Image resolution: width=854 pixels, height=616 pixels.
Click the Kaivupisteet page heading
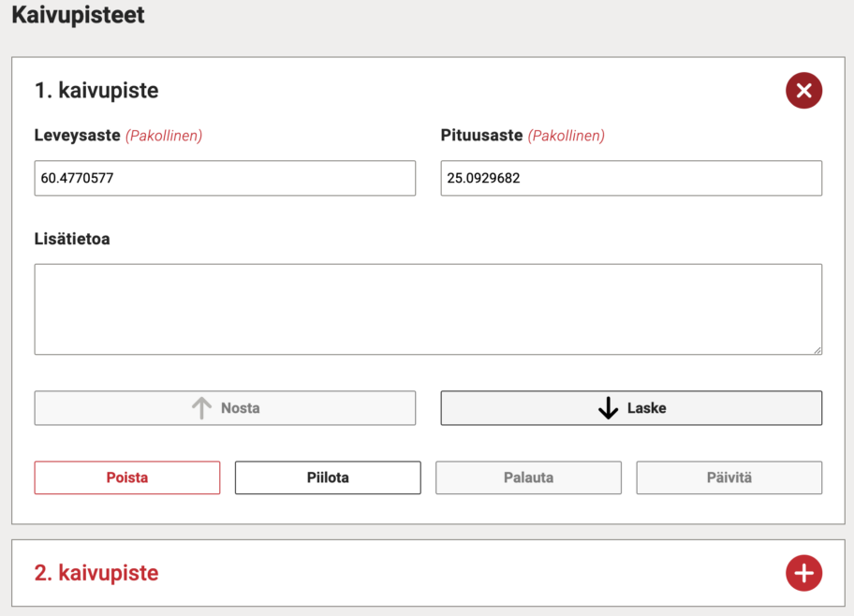(78, 15)
